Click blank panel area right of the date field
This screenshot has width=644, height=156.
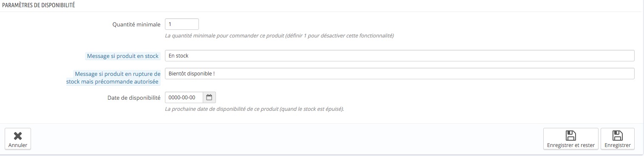click(x=425, y=97)
